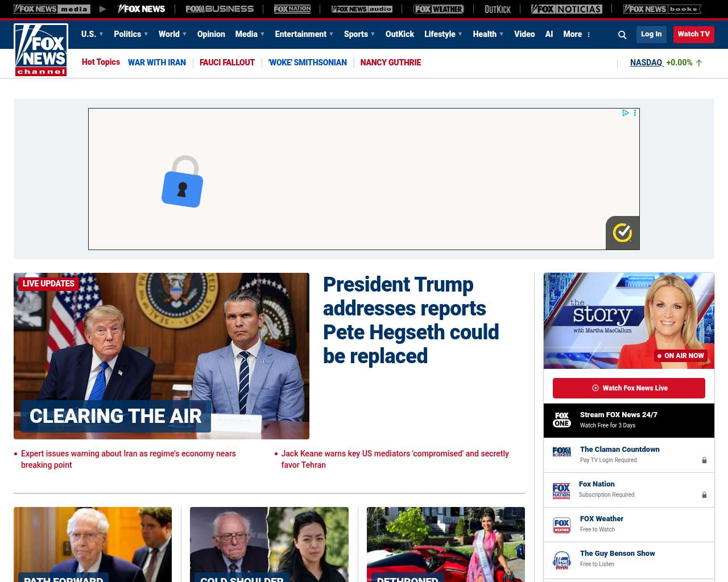The width and height of the screenshot is (728, 582).
Task: Open the PATH FORWARD story thumbnail
Action: (93, 544)
